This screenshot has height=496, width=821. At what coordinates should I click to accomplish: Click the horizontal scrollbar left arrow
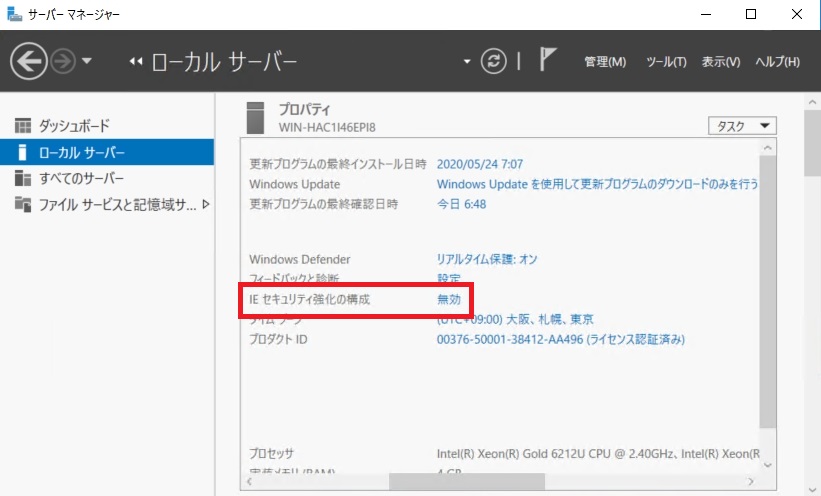249,481
